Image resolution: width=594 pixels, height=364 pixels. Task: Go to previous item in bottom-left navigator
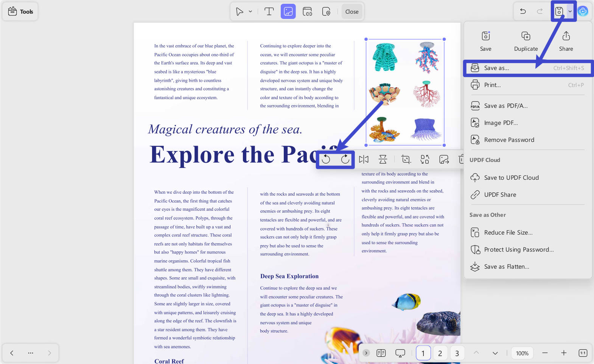coord(12,353)
